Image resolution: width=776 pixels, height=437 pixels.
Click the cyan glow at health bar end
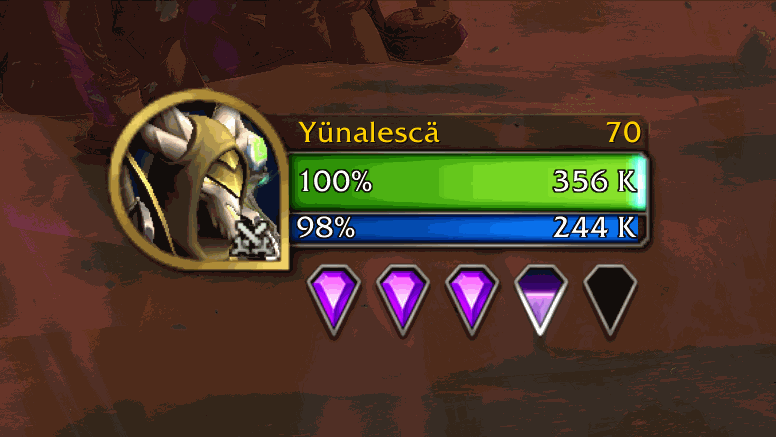[x=639, y=181]
